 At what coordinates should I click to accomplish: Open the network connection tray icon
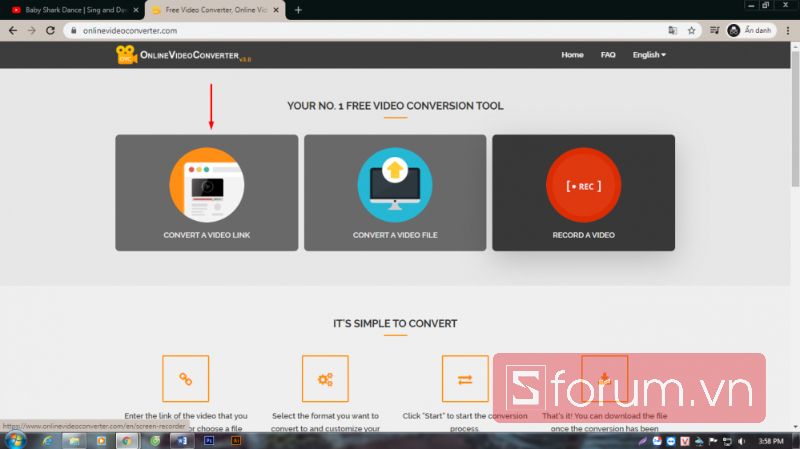(727, 441)
